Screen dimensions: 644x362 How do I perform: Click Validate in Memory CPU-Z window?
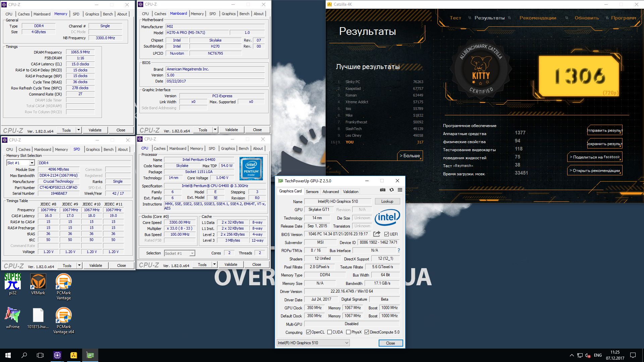coord(95,130)
